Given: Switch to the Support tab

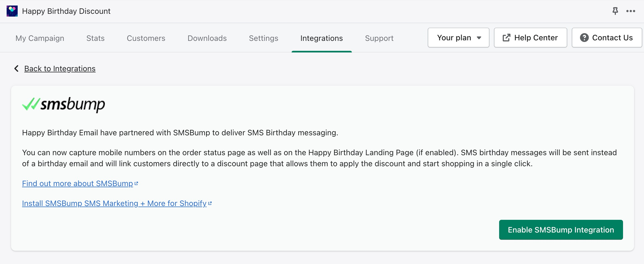Looking at the screenshot, I should (379, 38).
